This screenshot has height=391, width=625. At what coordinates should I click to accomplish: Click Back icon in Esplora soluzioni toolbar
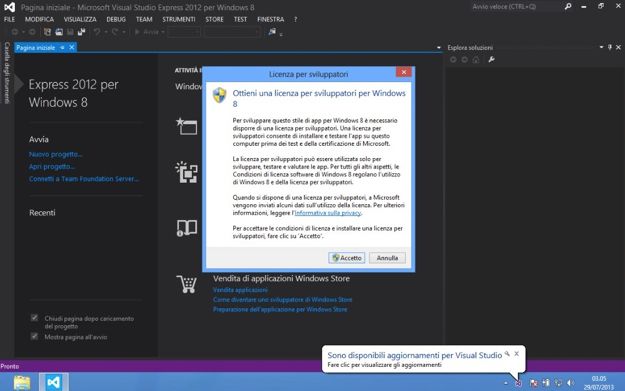click(x=453, y=59)
